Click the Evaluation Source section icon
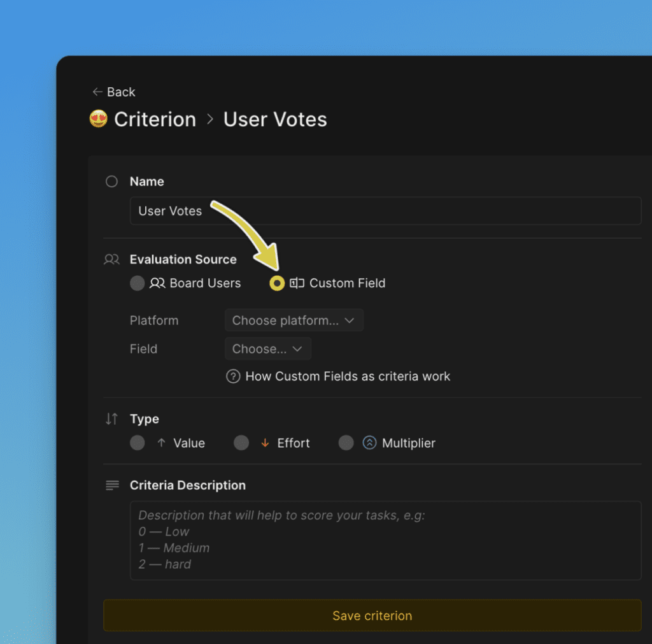Image resolution: width=652 pixels, height=644 pixels. 111,259
